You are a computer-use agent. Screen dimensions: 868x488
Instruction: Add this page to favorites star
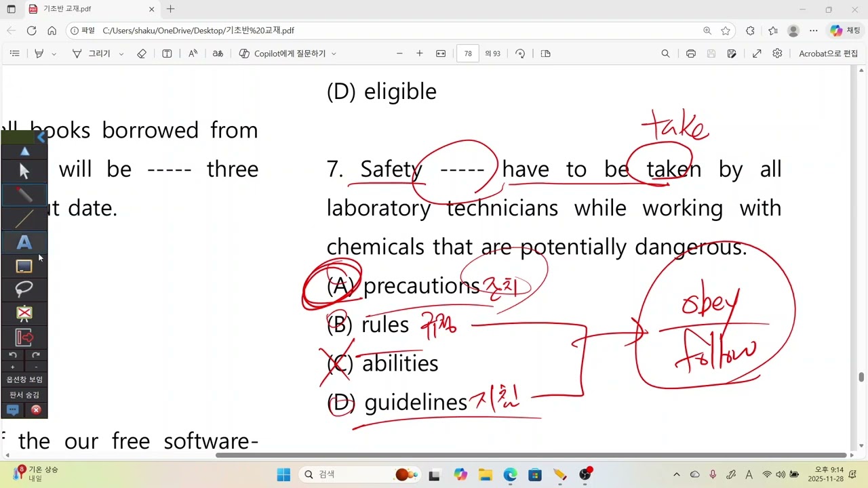(726, 30)
